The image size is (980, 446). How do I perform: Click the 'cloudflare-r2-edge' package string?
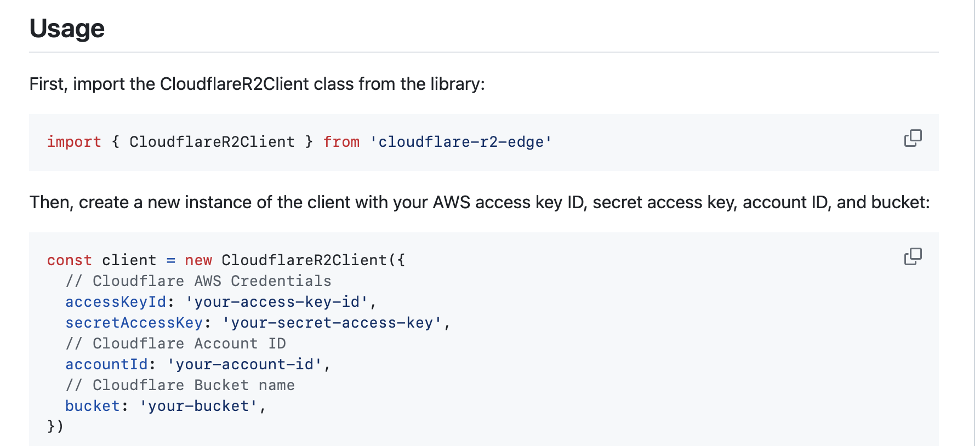tap(460, 142)
